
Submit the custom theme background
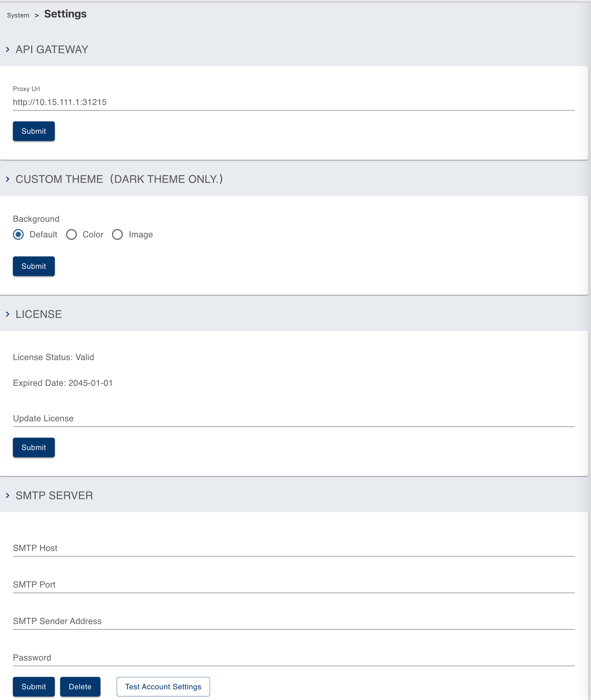coord(34,266)
